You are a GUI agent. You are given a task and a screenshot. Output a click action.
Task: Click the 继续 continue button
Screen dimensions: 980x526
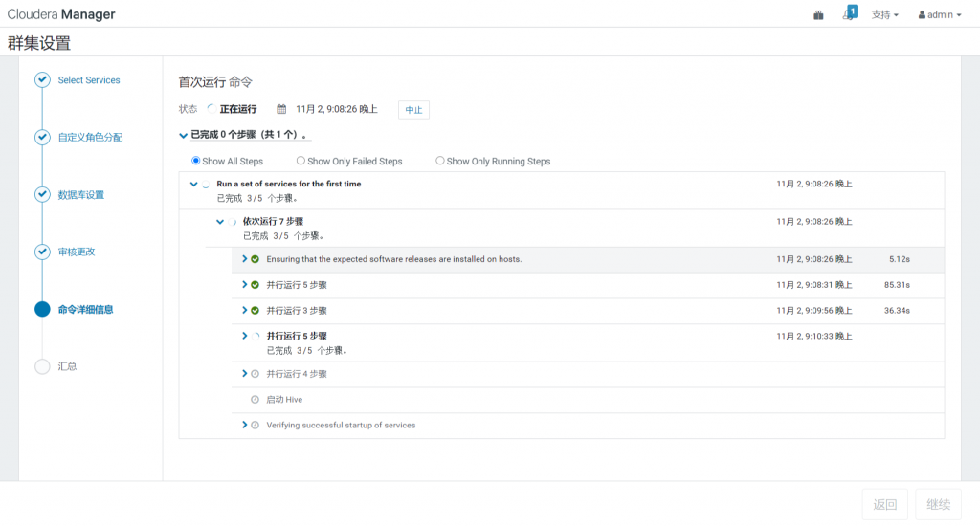[938, 505]
